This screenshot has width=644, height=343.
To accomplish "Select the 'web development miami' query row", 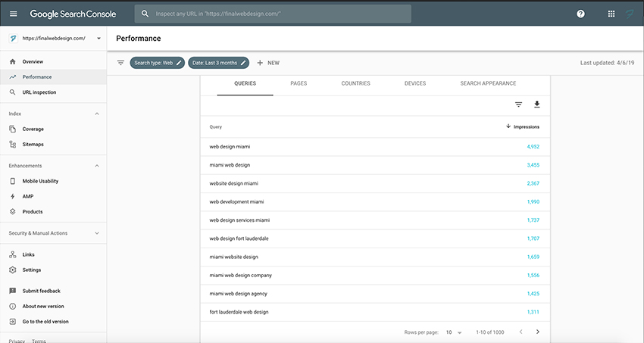I will coord(375,202).
